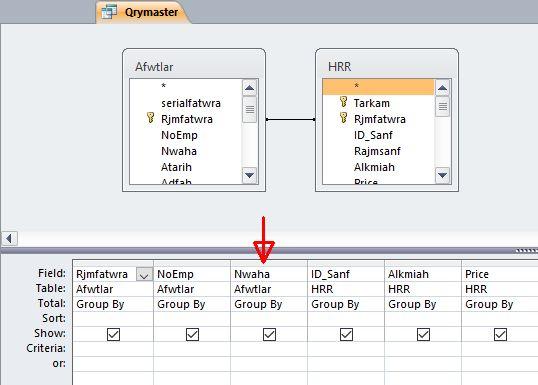Click Criteria cell under Rjmfatwra column
The image size is (538, 385).
(113, 349)
